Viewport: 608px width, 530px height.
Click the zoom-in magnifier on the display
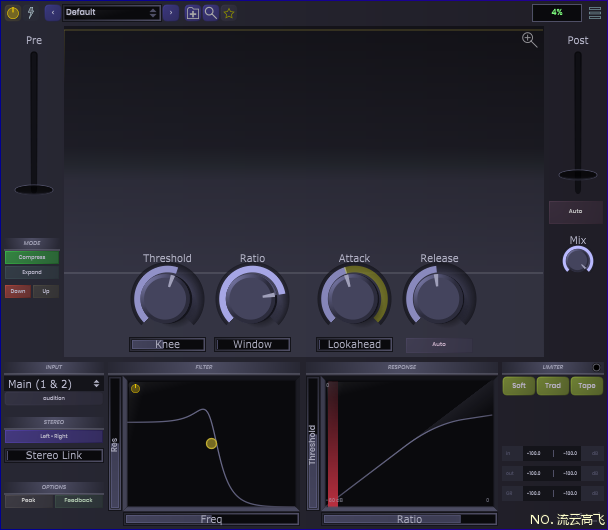[x=529, y=40]
